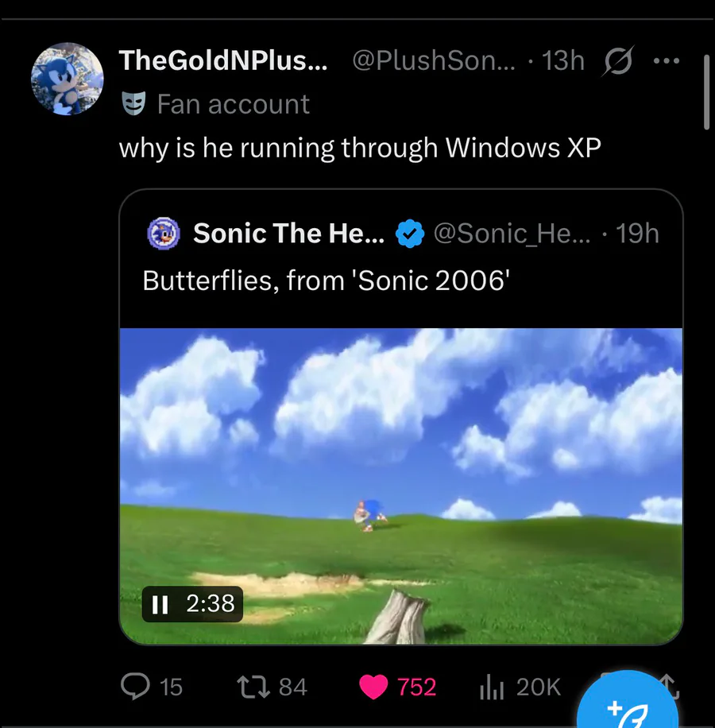Open the three-dot more options menu
Screen dimensions: 715x728
(x=666, y=60)
